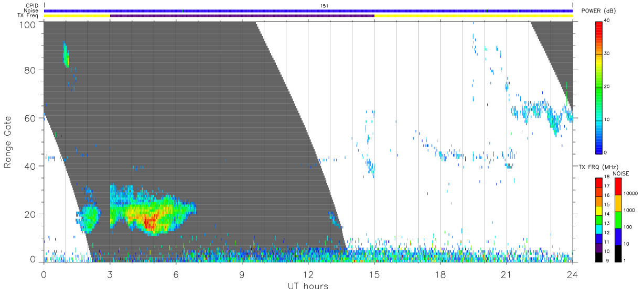Click the 100 tick on Range Gate axis
Image resolution: width=644 pixels, height=297 pixels.
tap(28, 24)
